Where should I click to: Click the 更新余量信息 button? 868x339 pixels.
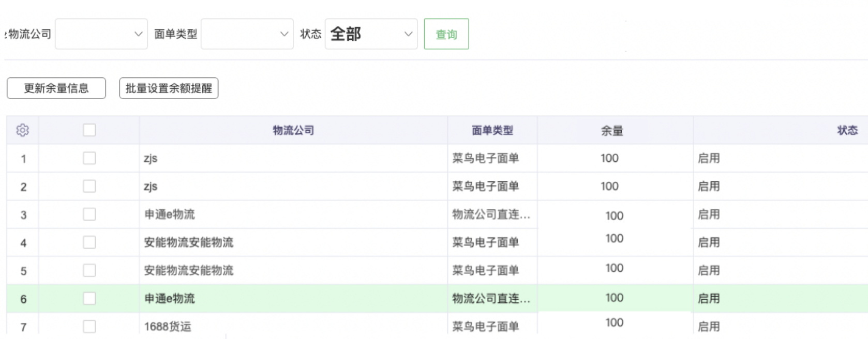click(x=56, y=88)
